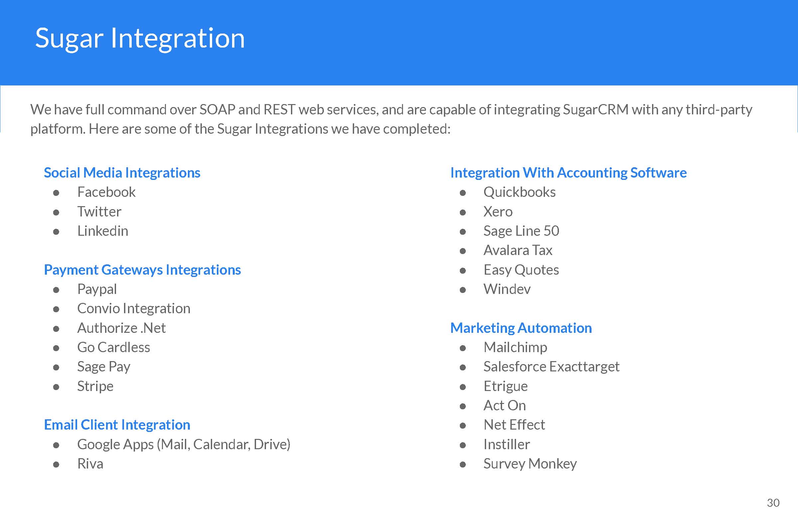Select the 'Net Effect' list item
Screen dimensions: 798x532
pyautogui.click(x=514, y=425)
